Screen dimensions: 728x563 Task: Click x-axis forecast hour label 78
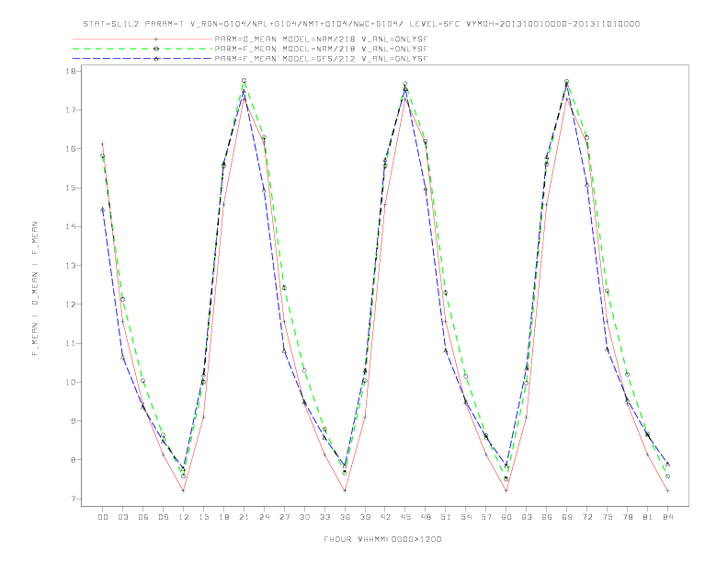point(627,517)
